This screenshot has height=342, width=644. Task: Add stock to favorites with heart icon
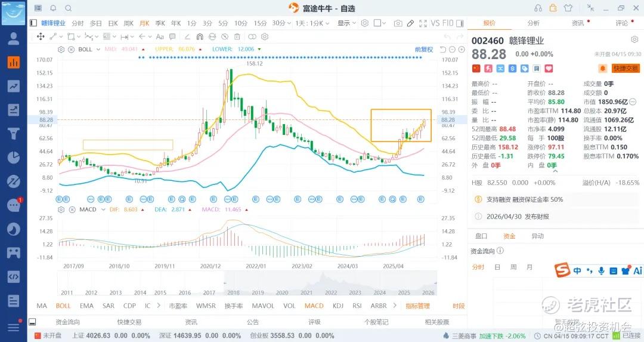tap(549, 68)
